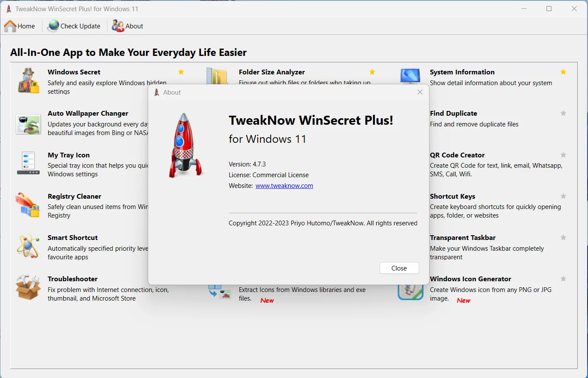
Task: Click the red New label under Icon Generator
Action: point(463,301)
